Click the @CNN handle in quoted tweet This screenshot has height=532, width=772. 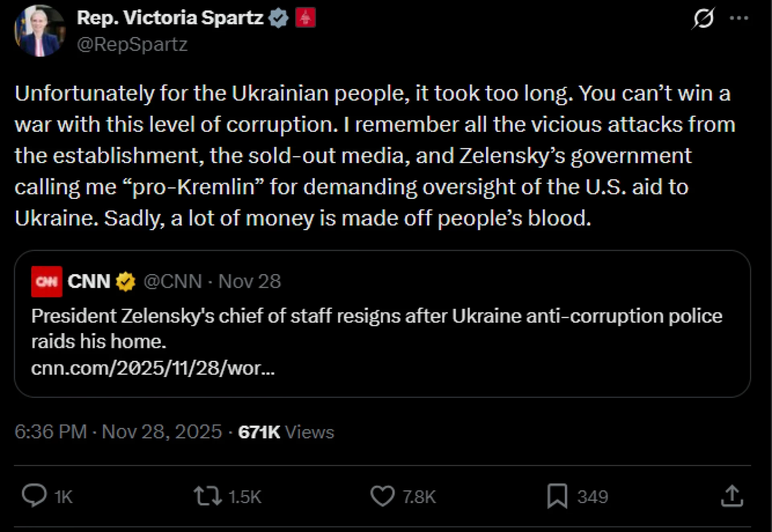(173, 282)
